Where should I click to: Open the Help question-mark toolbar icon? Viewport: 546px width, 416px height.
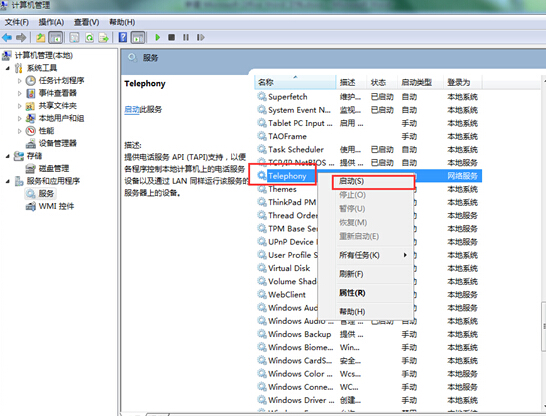pyautogui.click(x=123, y=37)
